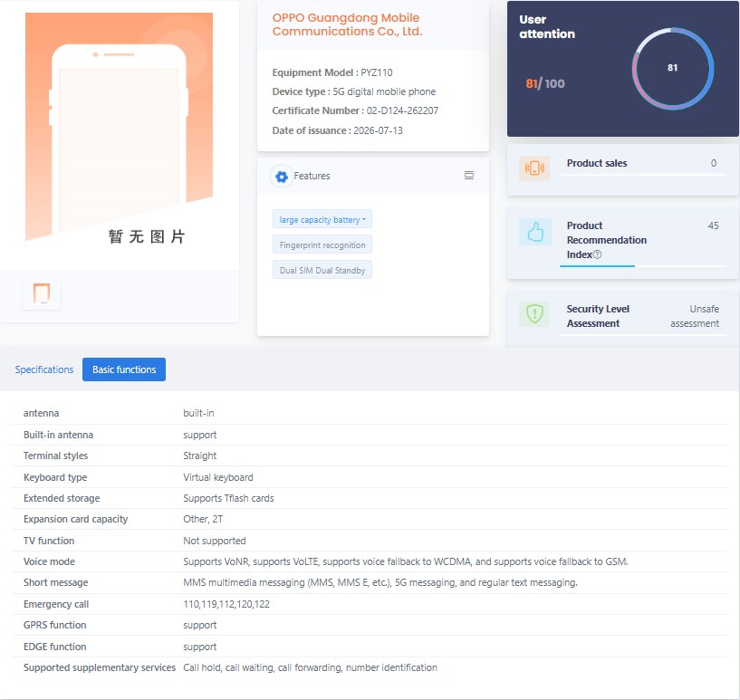
Task: Click the green shield Security Level icon
Action: coord(534,313)
